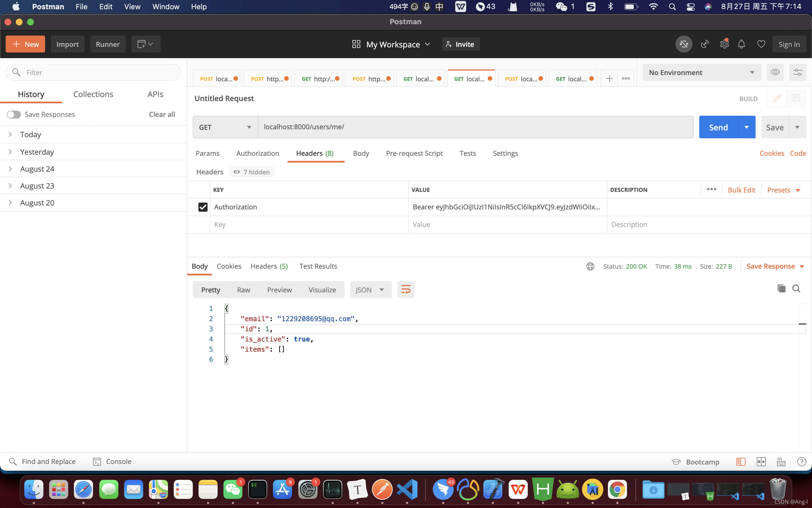
Task: Open the View menu in menu bar
Action: pyautogui.click(x=132, y=7)
